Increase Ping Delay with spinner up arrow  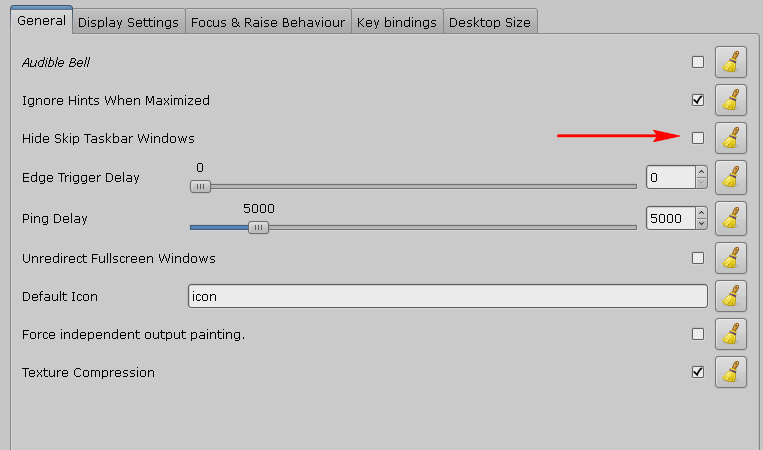[701, 213]
